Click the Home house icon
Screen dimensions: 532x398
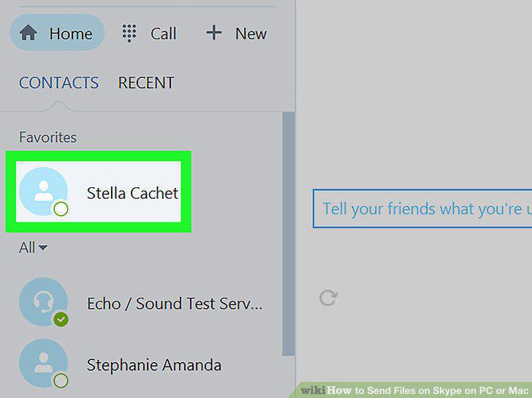pyautogui.click(x=28, y=33)
